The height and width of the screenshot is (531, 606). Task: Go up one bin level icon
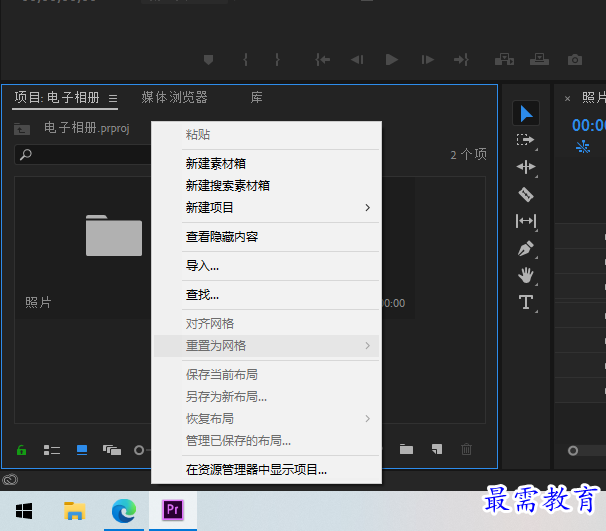(x=22, y=129)
